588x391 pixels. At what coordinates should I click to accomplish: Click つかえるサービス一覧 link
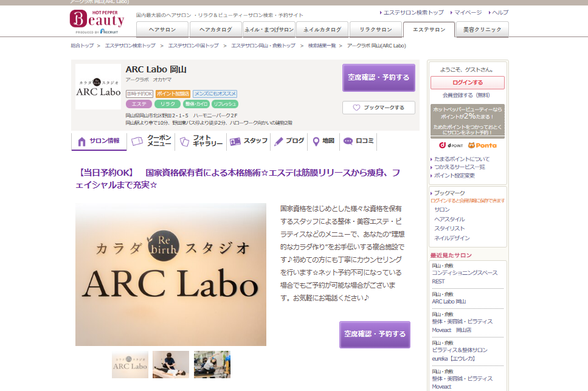(459, 167)
